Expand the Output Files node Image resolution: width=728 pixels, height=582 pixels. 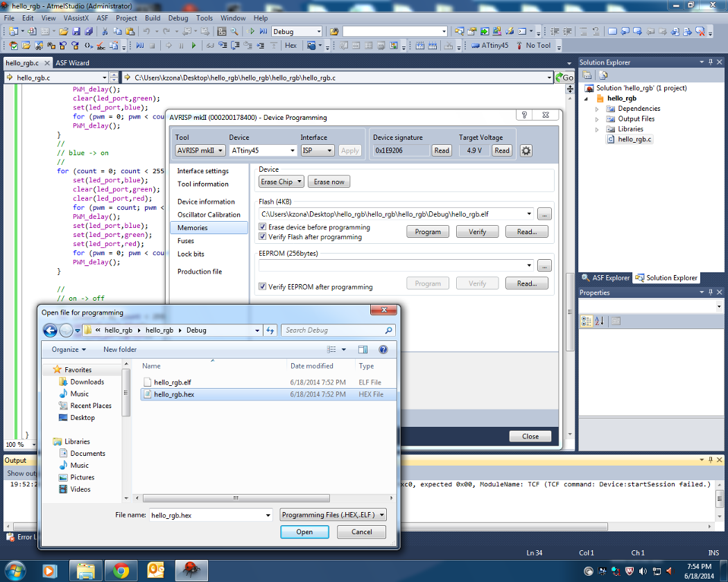[597, 118]
